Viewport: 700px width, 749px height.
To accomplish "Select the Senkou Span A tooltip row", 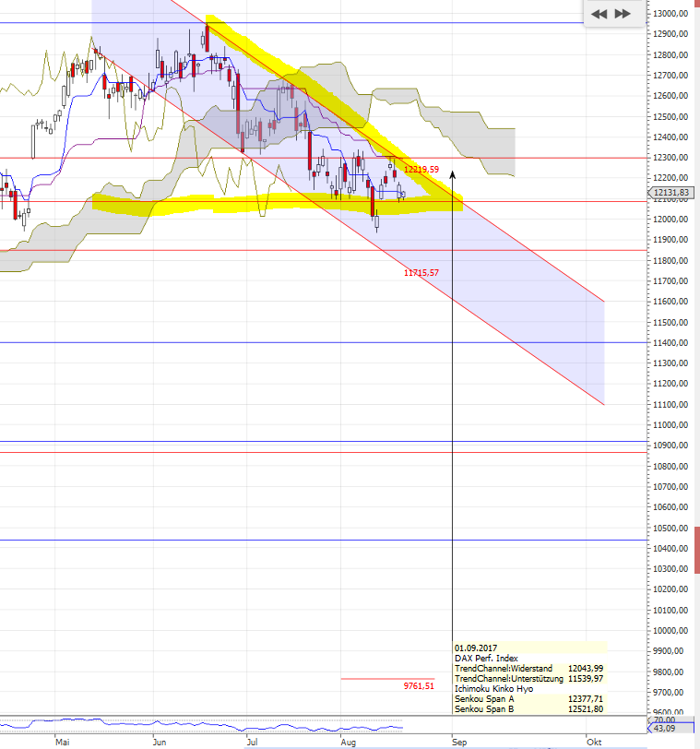I will (x=528, y=699).
